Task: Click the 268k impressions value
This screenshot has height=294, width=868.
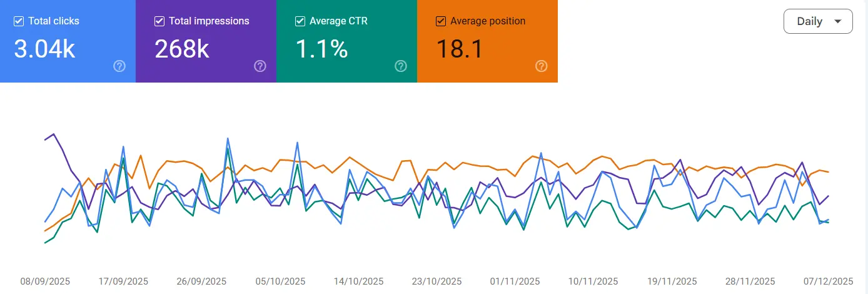Action: click(x=182, y=49)
